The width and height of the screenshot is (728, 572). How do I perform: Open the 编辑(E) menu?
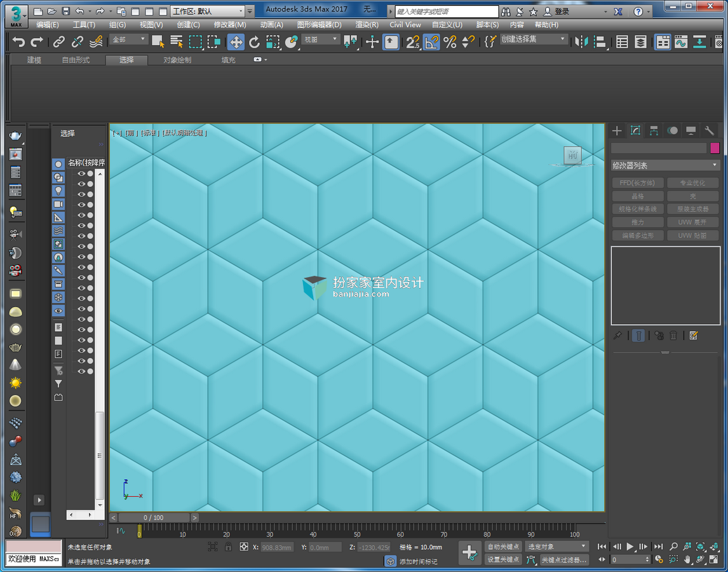(48, 25)
